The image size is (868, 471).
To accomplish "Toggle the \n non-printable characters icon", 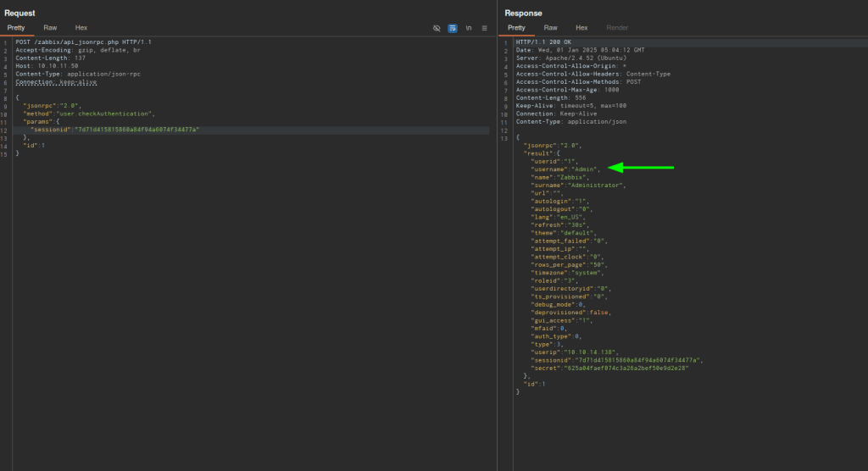I will point(469,28).
